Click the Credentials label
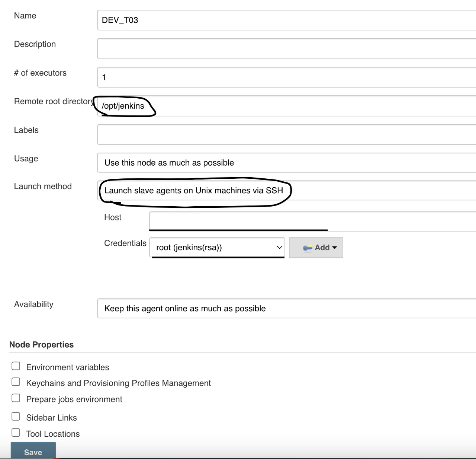Image resolution: width=476 pixels, height=459 pixels. click(x=125, y=243)
